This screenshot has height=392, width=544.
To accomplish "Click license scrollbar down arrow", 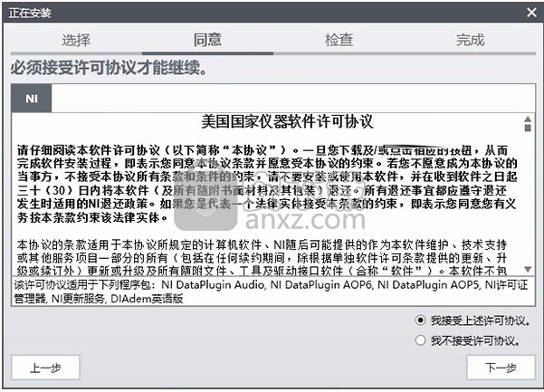I will point(528,269).
